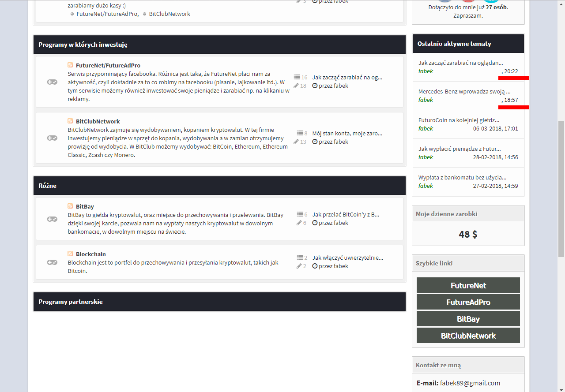Click the RSS feed icon next to BitClubNetwork
The width and height of the screenshot is (565, 392).
70,121
